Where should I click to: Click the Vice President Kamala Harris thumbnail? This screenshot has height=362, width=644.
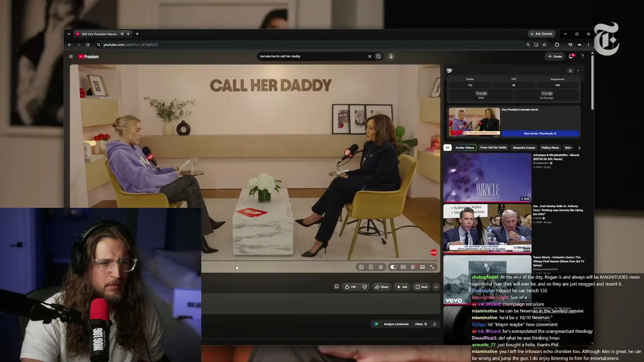point(474,121)
